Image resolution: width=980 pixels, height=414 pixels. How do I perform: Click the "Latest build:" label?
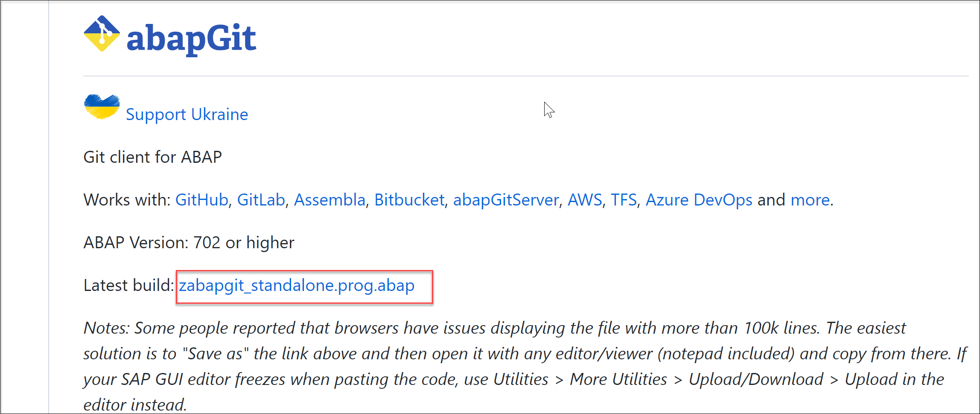point(128,285)
